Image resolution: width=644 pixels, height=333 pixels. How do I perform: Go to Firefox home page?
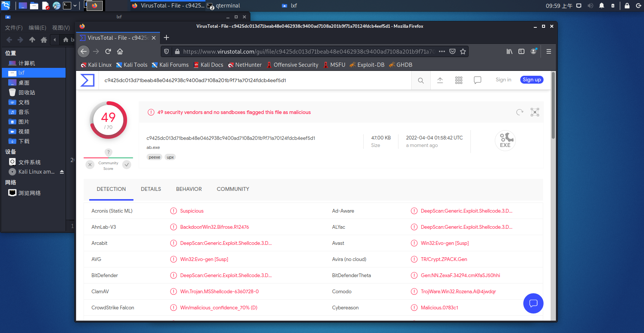(120, 51)
